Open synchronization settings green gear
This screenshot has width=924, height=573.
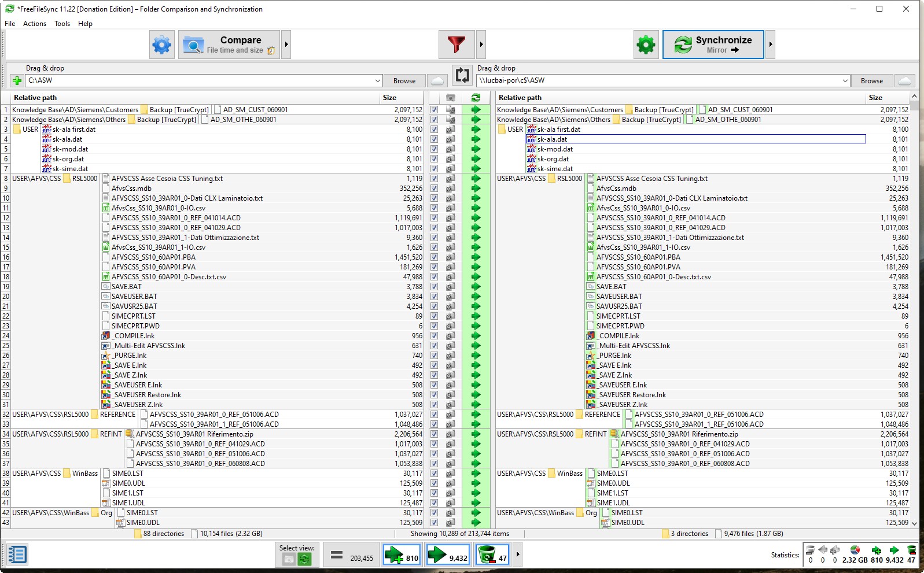[x=646, y=45]
